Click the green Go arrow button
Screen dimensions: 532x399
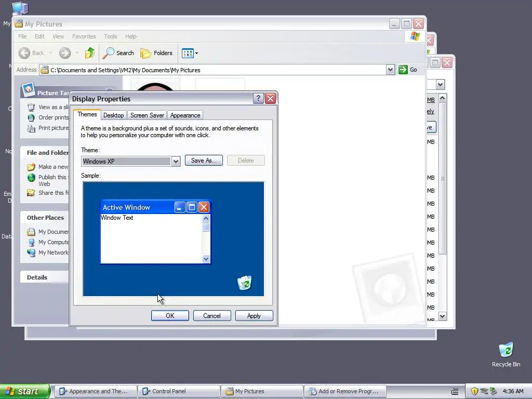pyautogui.click(x=403, y=70)
